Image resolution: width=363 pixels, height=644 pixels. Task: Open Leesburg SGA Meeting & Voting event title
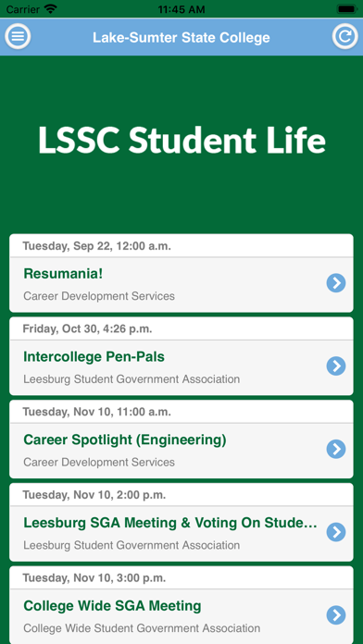click(170, 523)
